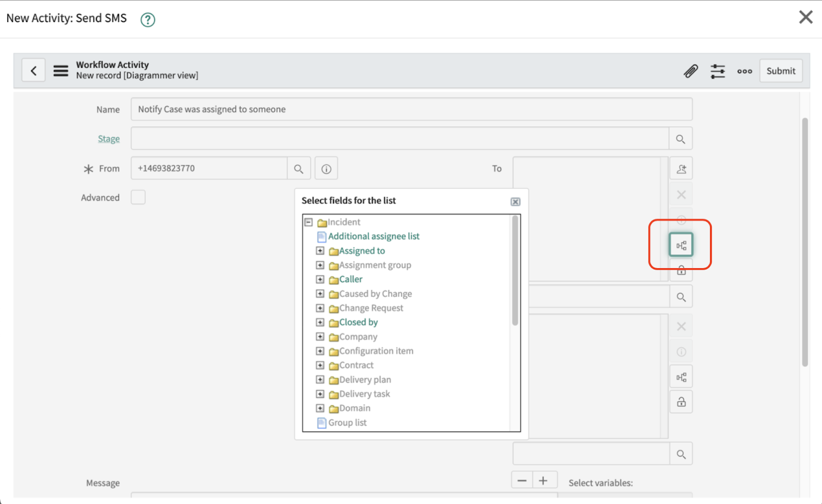The height and width of the screenshot is (504, 822).
Task: Select the Closed by field
Action: pyautogui.click(x=358, y=322)
